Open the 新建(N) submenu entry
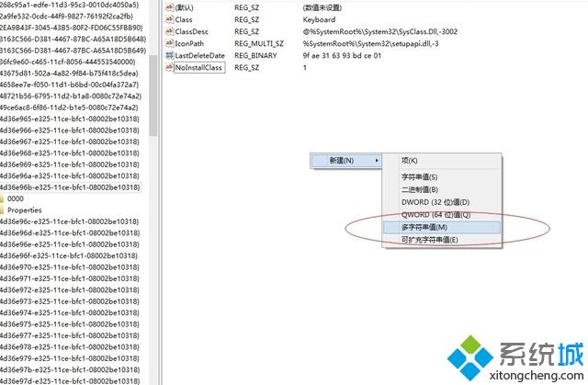The height and width of the screenshot is (385, 588). (345, 161)
